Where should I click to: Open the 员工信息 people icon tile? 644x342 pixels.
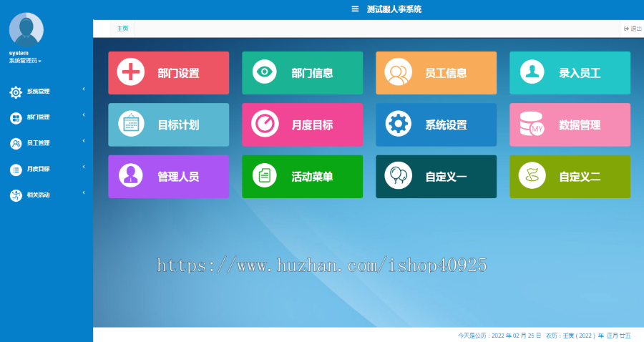436,72
